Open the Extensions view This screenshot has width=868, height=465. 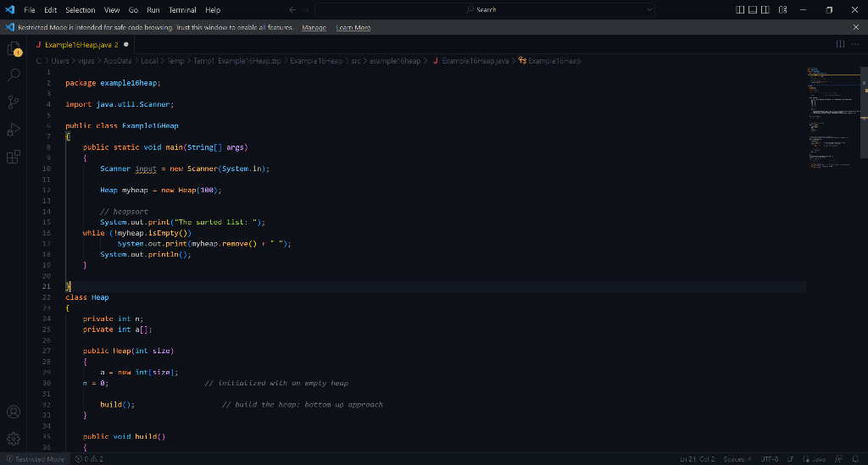tap(14, 157)
